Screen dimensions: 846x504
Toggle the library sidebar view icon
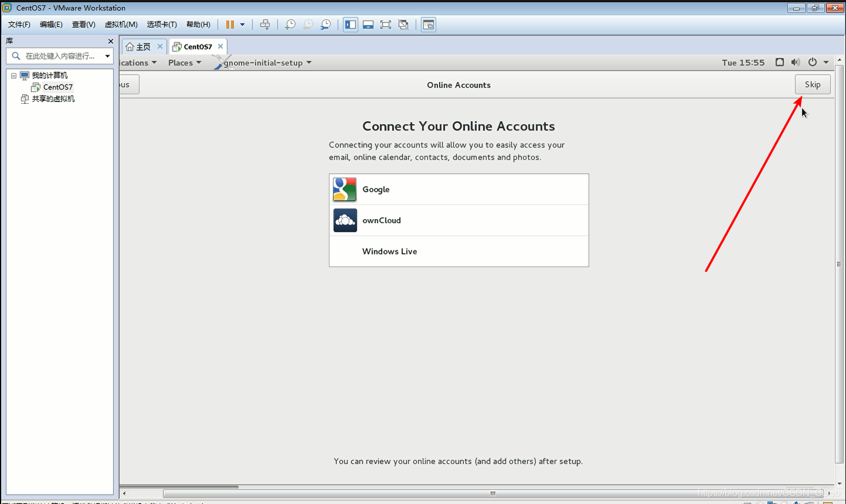pos(350,24)
